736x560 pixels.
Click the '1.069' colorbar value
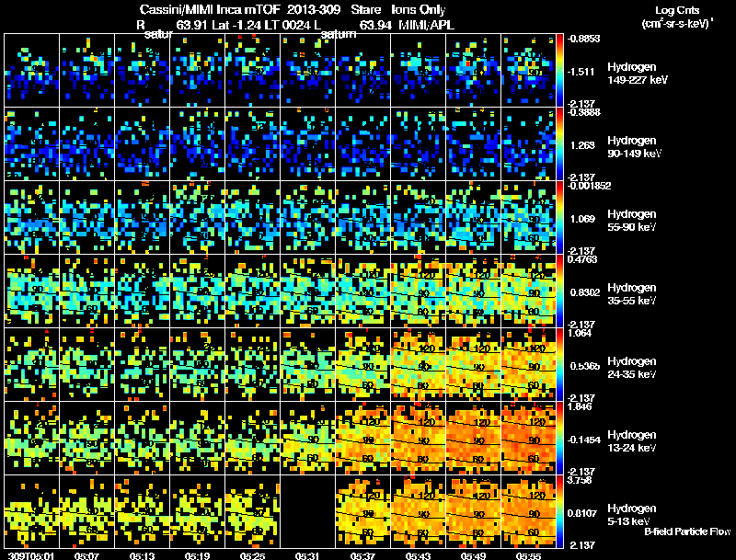[582, 219]
